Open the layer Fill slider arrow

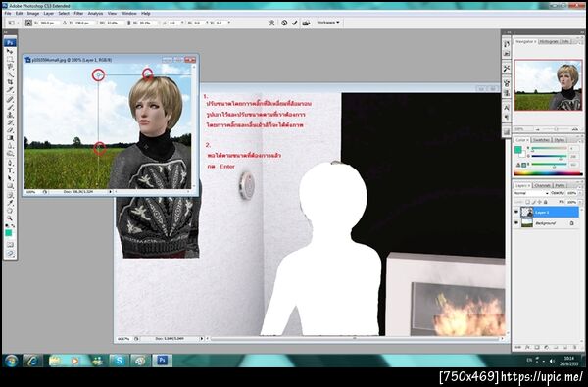click(x=580, y=202)
